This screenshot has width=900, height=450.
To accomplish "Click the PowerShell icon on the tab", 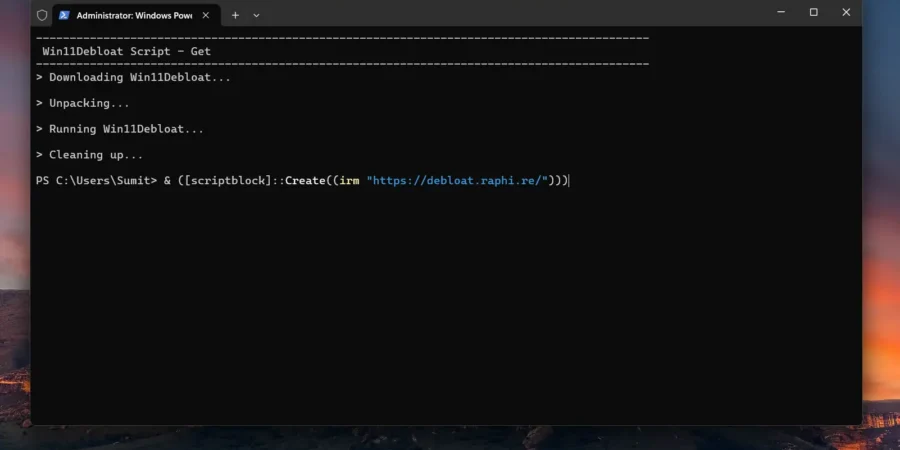I will (64, 15).
